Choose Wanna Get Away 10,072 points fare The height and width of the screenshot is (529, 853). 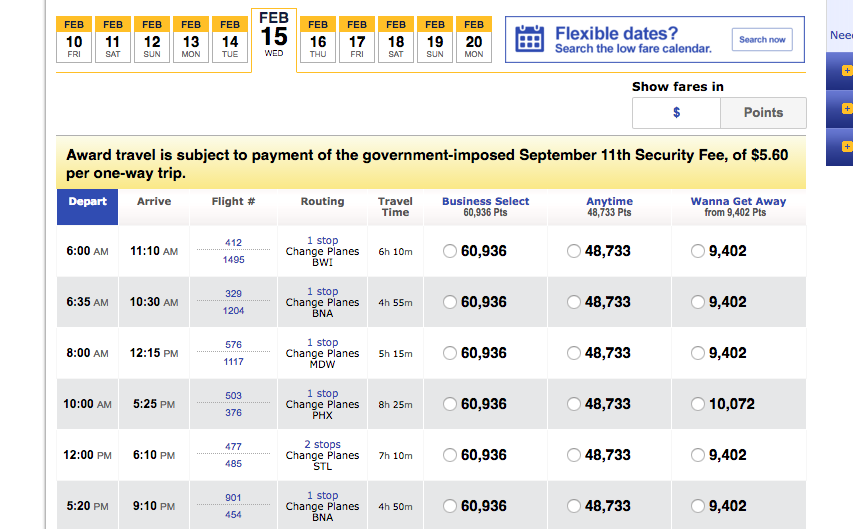(698, 404)
